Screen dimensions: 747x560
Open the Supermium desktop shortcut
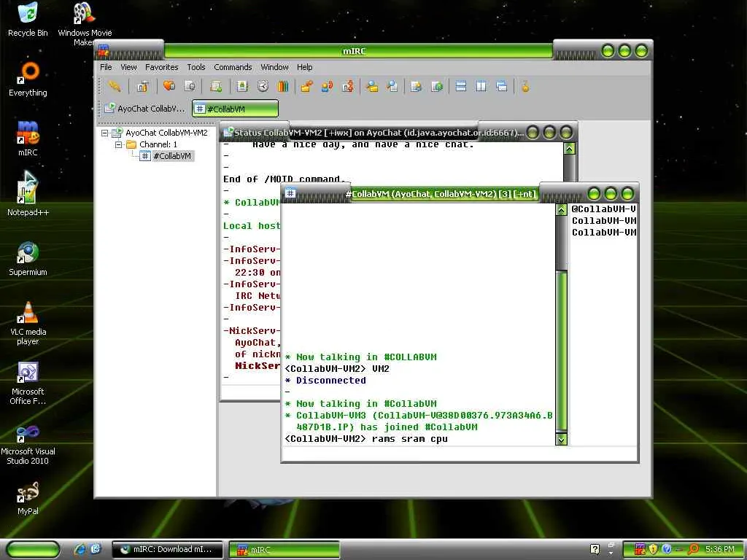tap(28, 259)
